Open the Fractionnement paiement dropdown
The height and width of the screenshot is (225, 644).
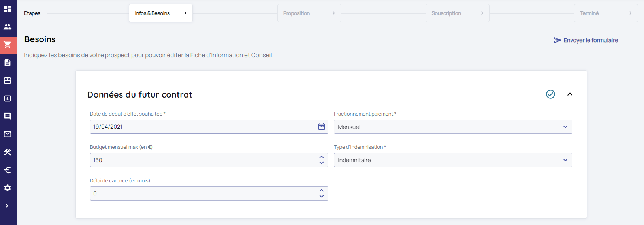(453, 127)
